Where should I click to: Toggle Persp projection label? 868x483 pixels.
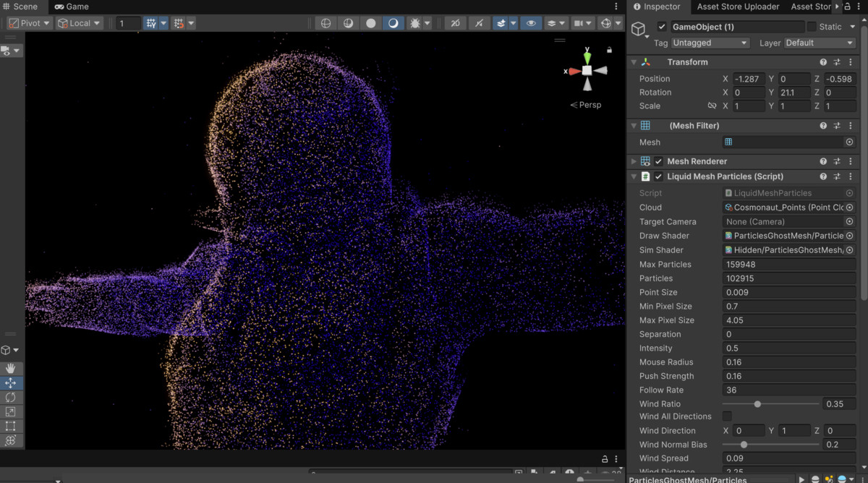click(x=586, y=105)
